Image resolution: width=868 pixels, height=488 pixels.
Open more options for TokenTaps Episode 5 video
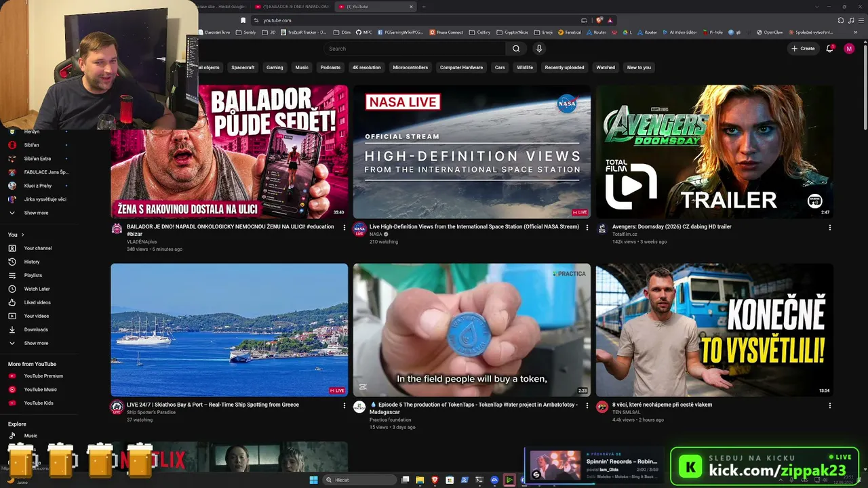pyautogui.click(x=587, y=405)
